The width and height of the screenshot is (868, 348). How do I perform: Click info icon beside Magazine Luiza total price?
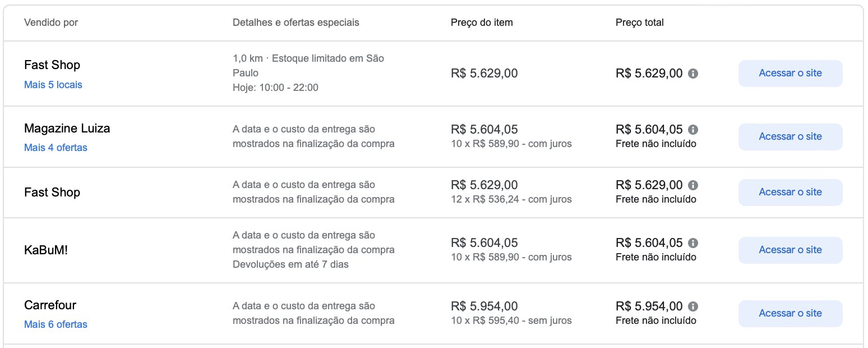(693, 130)
